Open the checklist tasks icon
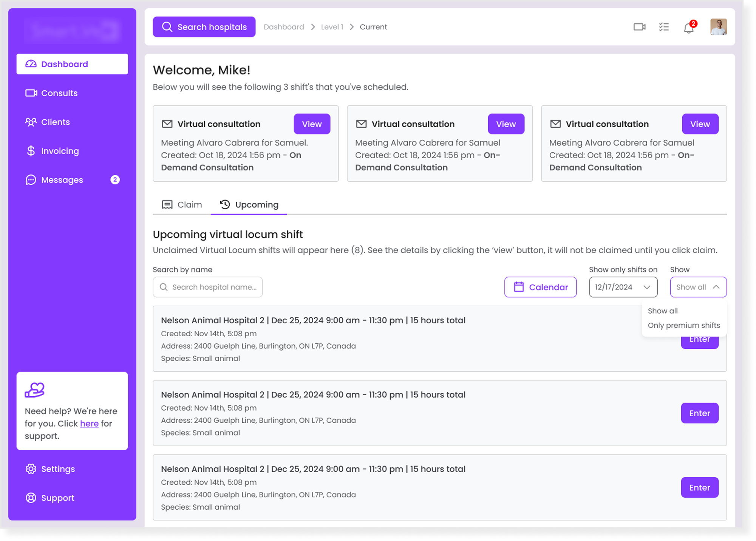Image resolution: width=756 pixels, height=541 pixels. tap(664, 27)
